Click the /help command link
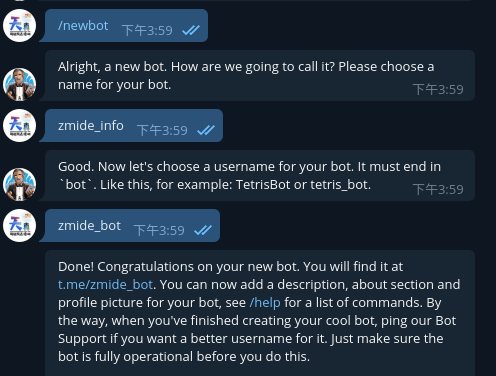 (x=265, y=303)
